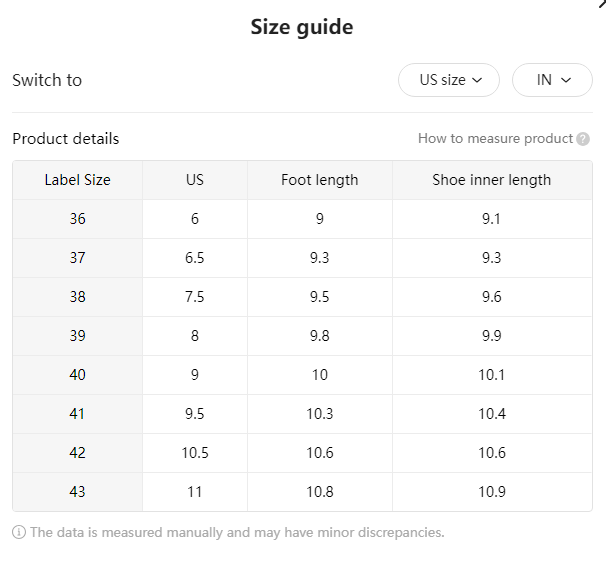
Task: Click the question mark help icon
Action: [x=583, y=139]
